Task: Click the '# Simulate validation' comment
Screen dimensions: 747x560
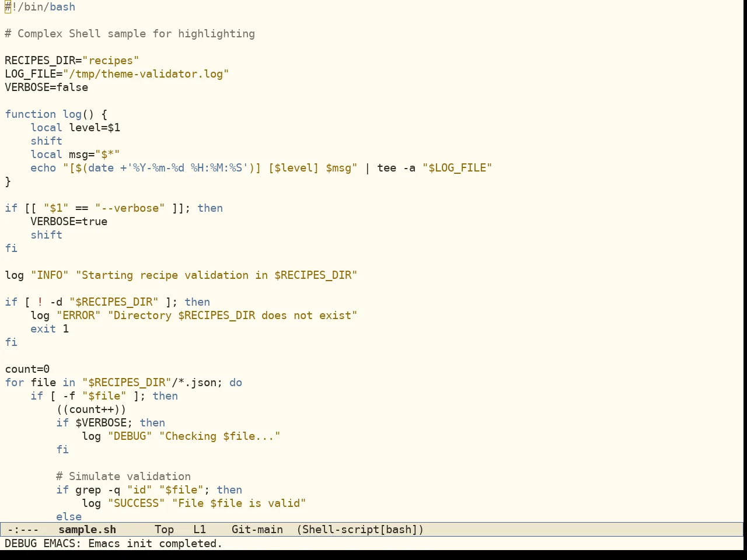Action: click(x=123, y=477)
